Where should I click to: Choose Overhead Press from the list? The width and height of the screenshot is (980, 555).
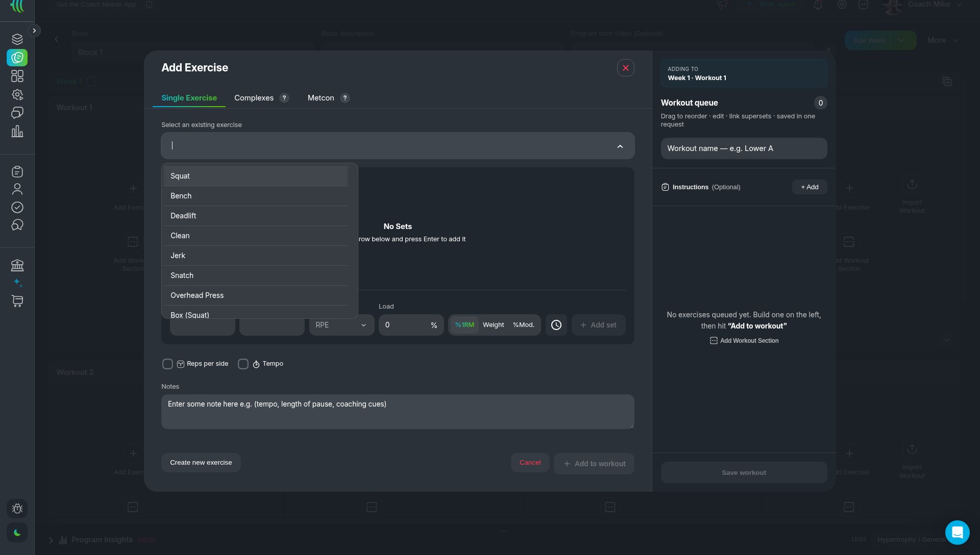[256, 295]
